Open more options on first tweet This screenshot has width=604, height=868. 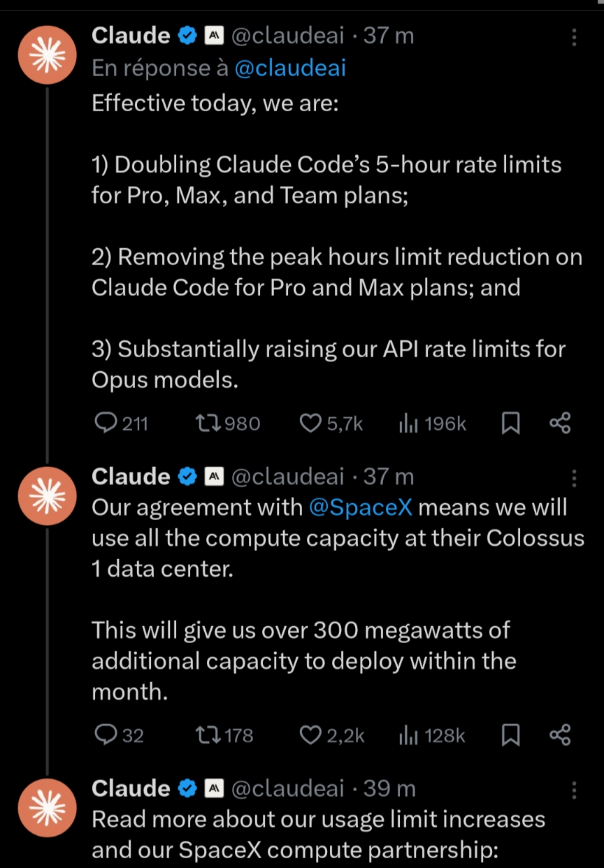coord(574,37)
